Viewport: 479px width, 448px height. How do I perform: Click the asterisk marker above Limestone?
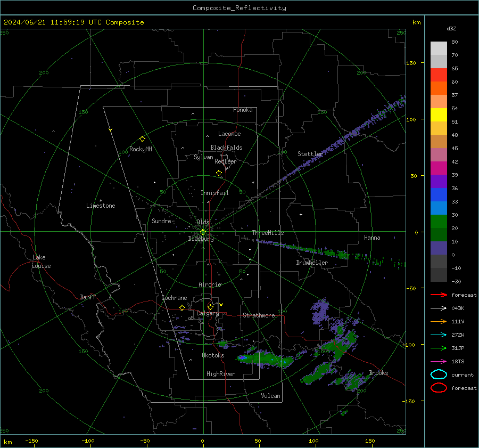pos(101,201)
